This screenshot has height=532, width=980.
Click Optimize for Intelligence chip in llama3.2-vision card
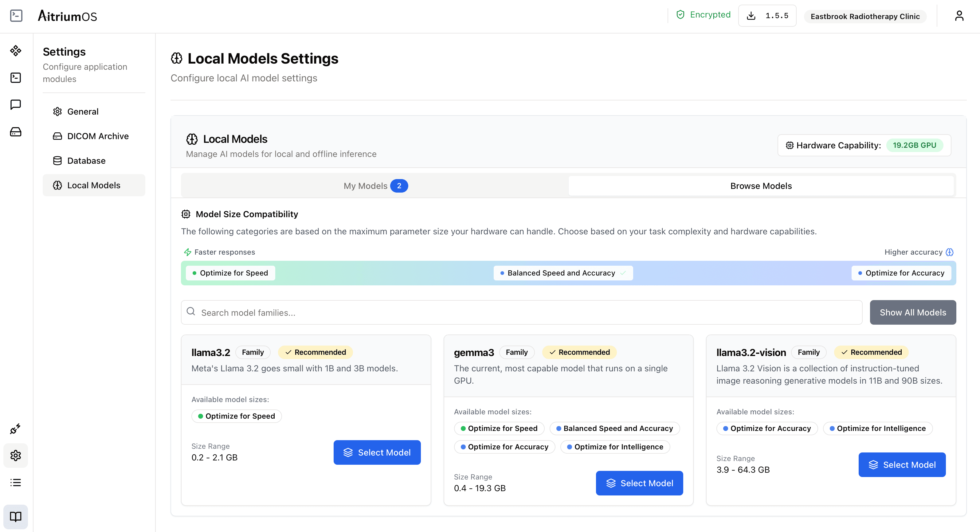[878, 428]
